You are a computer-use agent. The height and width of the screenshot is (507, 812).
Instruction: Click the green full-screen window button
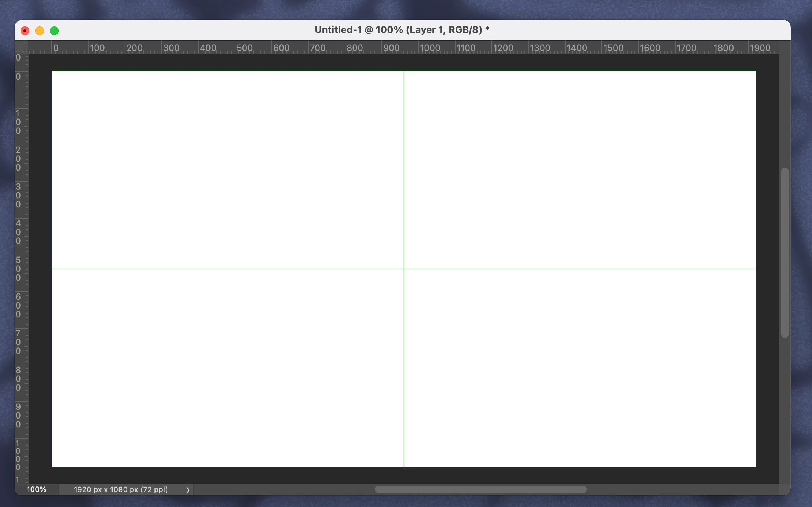pos(54,31)
